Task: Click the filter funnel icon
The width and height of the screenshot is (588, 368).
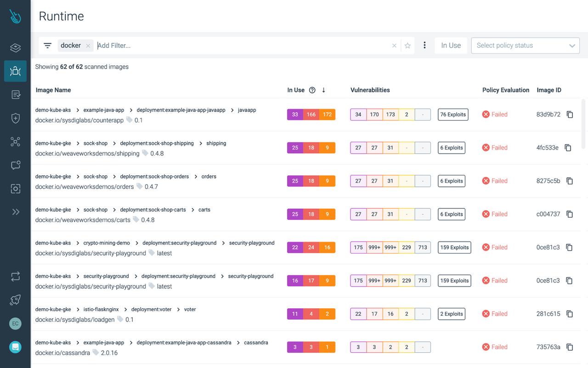Action: tap(47, 45)
